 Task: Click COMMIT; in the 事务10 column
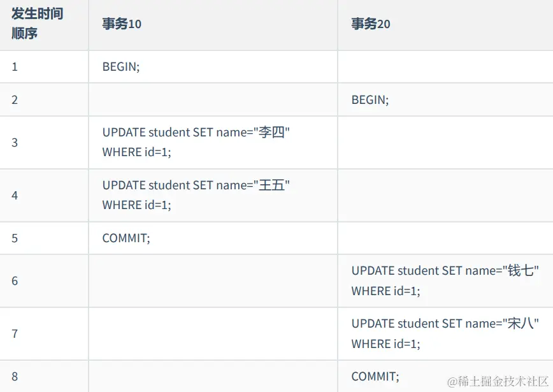(x=126, y=238)
